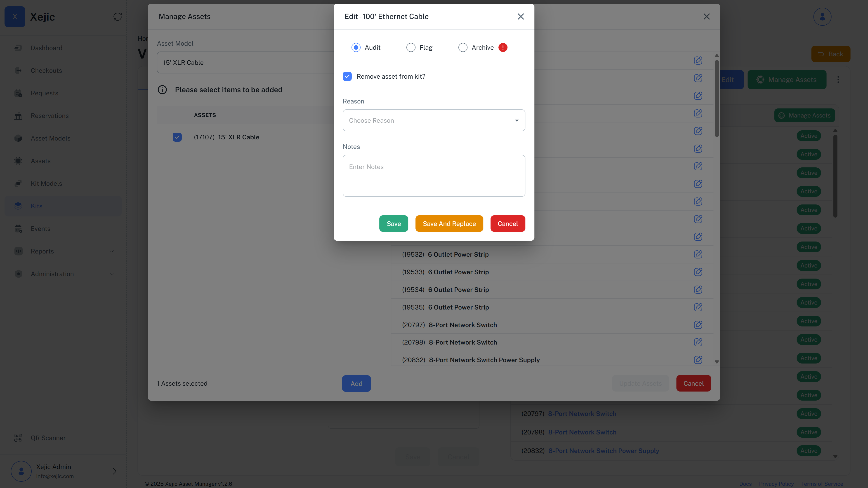Expand the Reports submenu chevron
This screenshot has height=488, width=868.
pyautogui.click(x=112, y=251)
